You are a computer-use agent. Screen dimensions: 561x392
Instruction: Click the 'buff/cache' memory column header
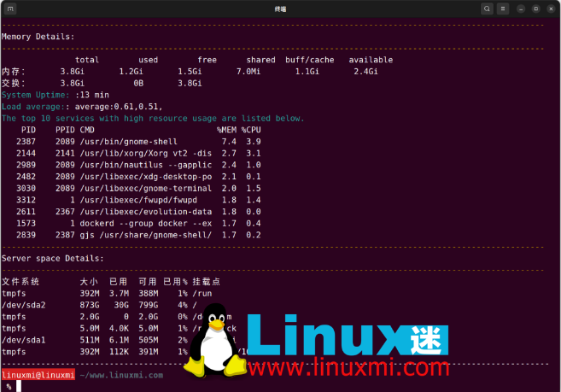pyautogui.click(x=309, y=60)
